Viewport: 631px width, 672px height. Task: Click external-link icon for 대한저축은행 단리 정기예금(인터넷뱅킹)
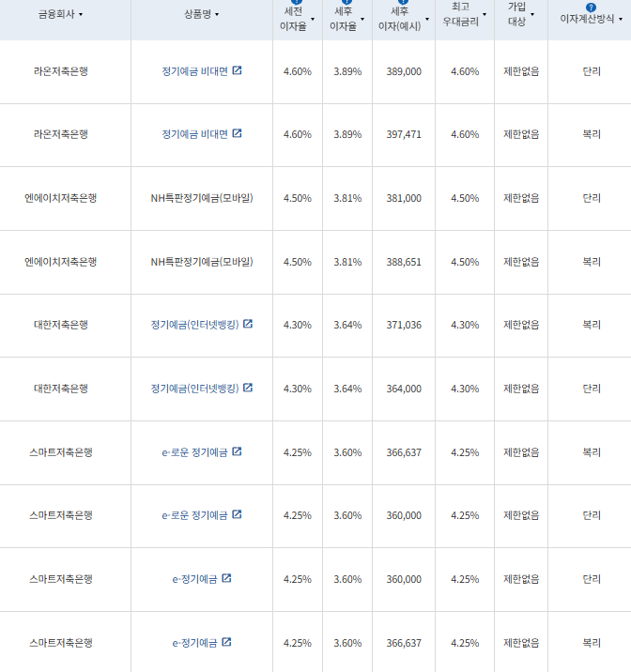point(248,388)
